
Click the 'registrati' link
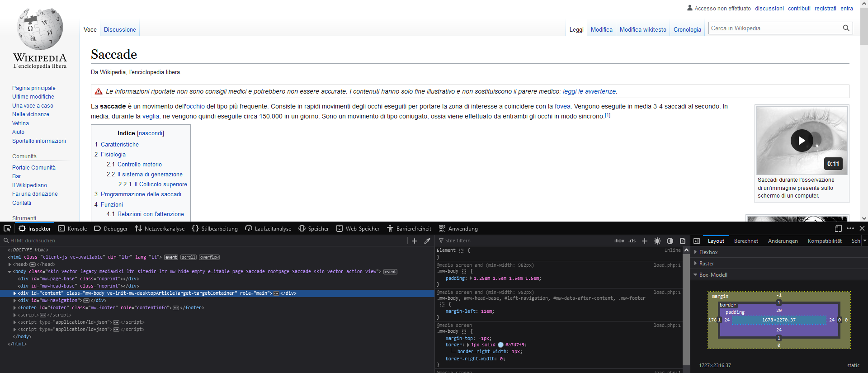(x=826, y=8)
